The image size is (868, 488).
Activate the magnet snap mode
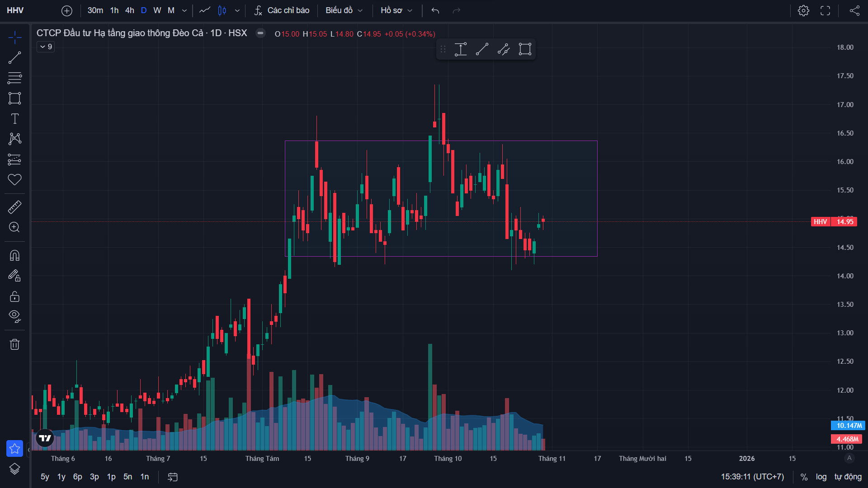pyautogui.click(x=14, y=256)
